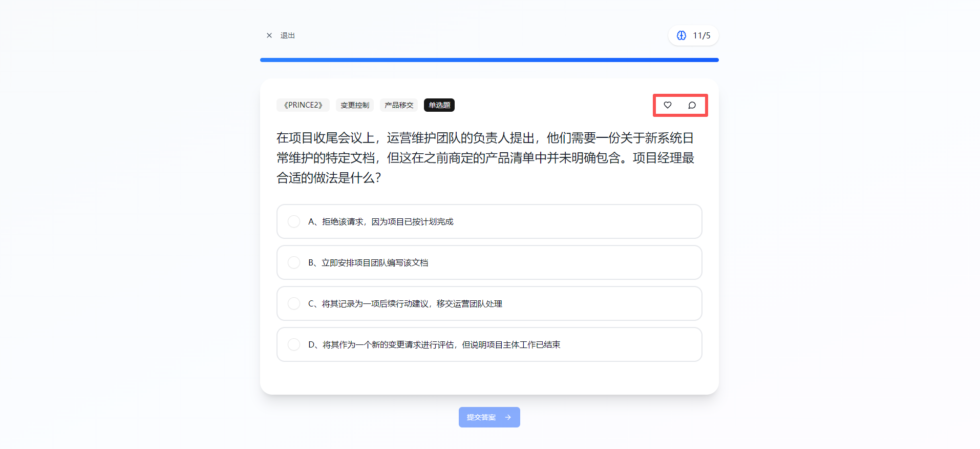980x449 pixels.
Task: Pick the radio button for option C
Action: (x=294, y=303)
